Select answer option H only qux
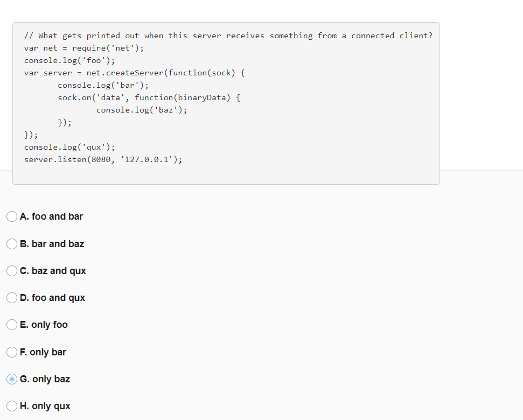523x420 pixels. coord(11,406)
